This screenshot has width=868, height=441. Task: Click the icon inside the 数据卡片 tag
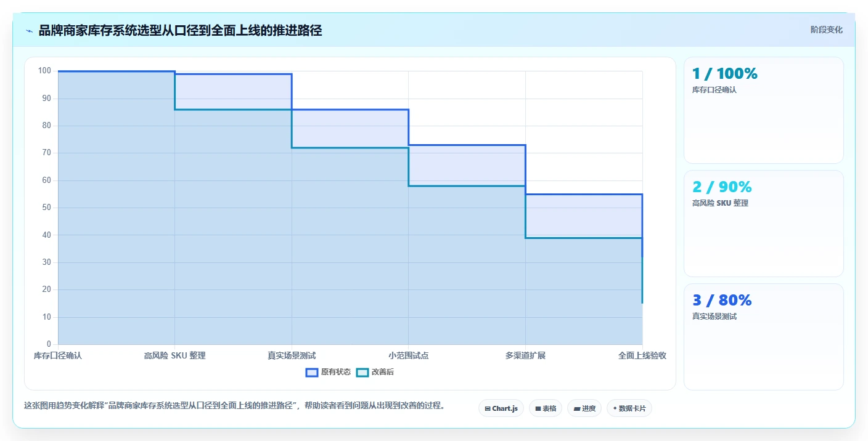[615, 408]
